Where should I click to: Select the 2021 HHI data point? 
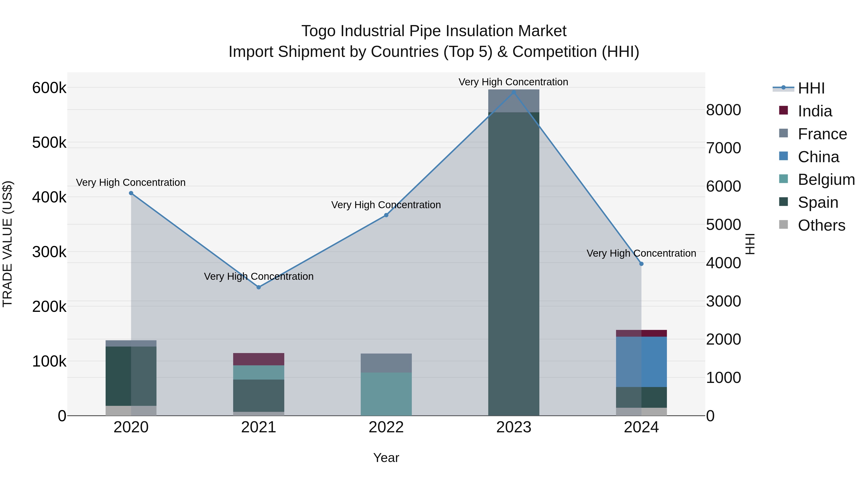click(x=259, y=287)
